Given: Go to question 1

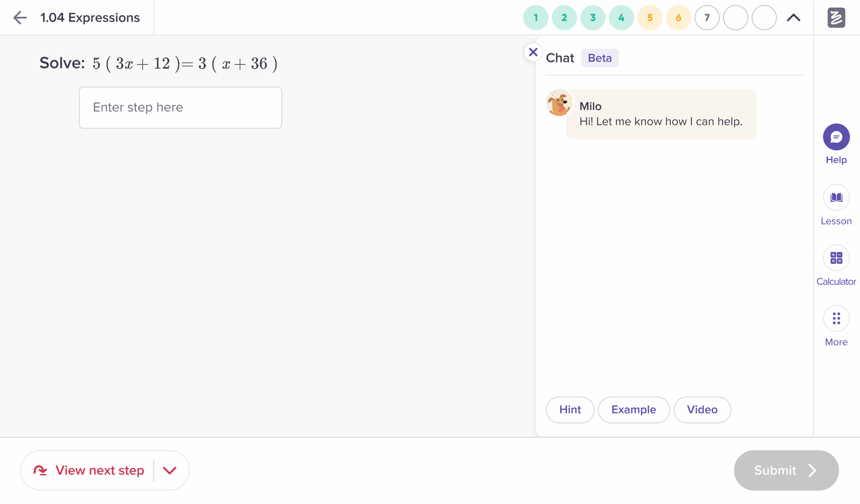Looking at the screenshot, I should coord(535,18).
